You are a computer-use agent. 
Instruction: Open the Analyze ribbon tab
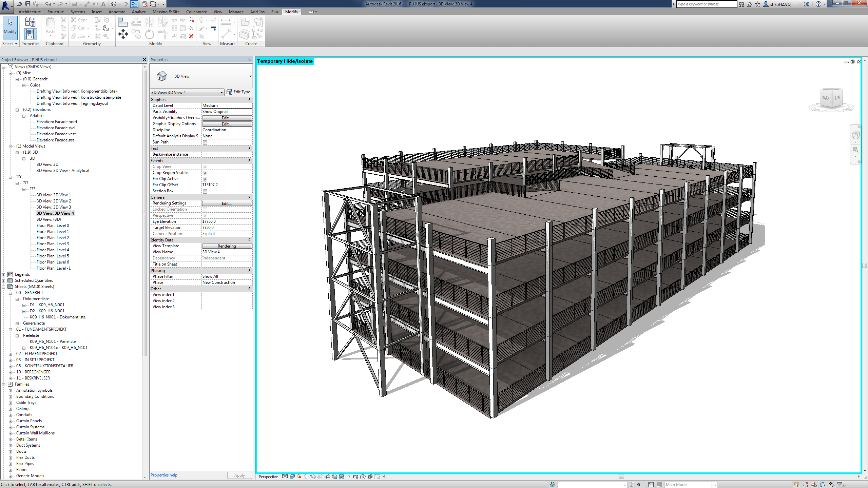click(139, 12)
